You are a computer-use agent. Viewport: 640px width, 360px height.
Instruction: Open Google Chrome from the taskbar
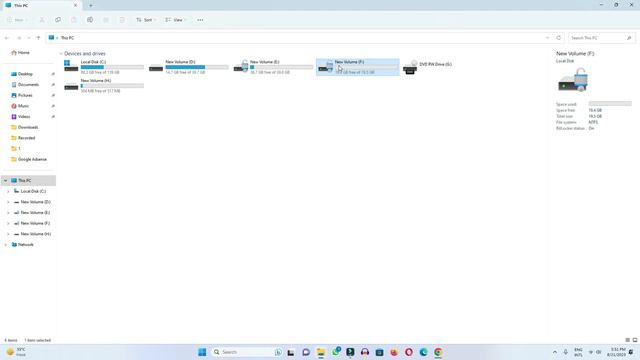tap(438, 352)
